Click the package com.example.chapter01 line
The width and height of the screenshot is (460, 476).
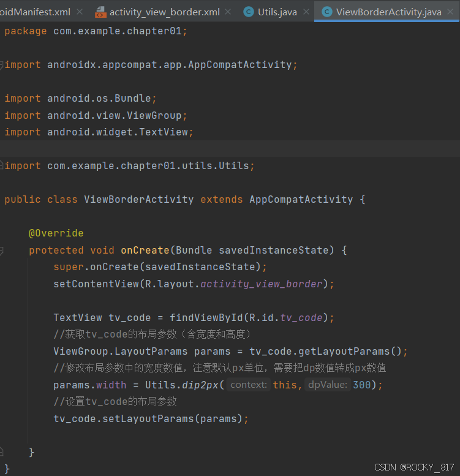(96, 31)
